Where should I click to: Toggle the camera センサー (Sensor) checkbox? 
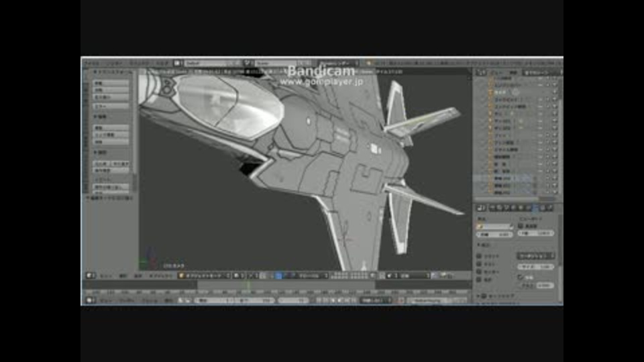[x=479, y=271]
